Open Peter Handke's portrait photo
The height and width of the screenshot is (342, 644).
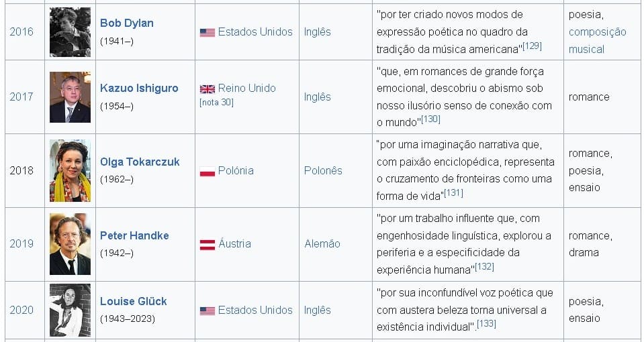[x=70, y=244]
